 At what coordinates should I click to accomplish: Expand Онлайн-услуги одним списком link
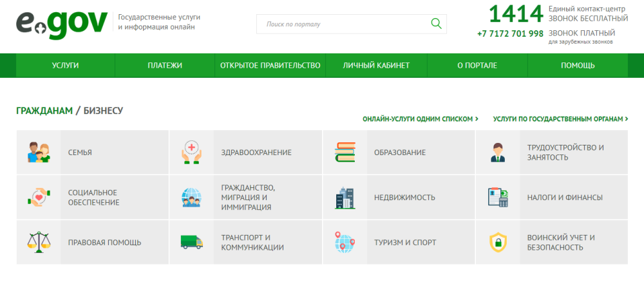click(x=420, y=119)
